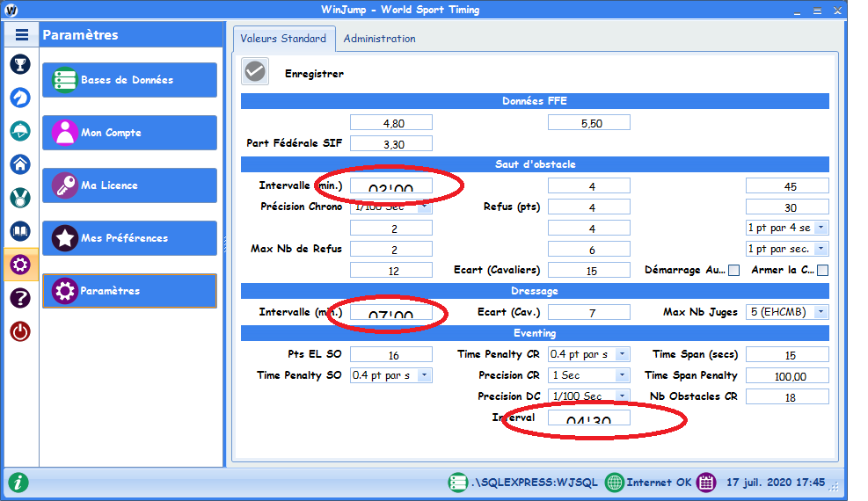Click the 'Saut d'obstacle' section header
The width and height of the screenshot is (868, 501).
535,164
